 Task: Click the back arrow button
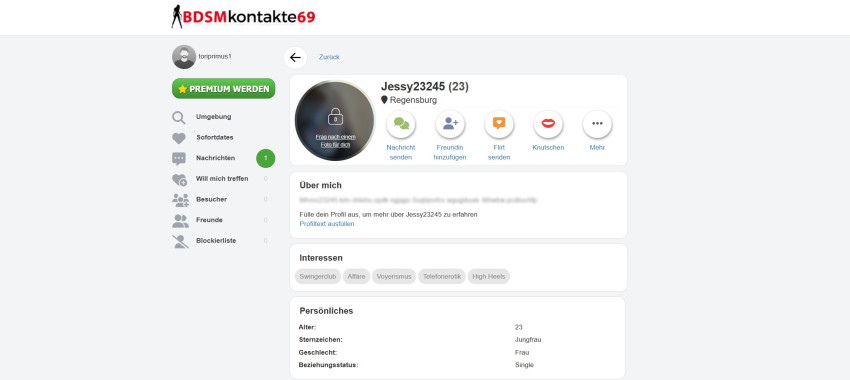pyautogui.click(x=295, y=57)
